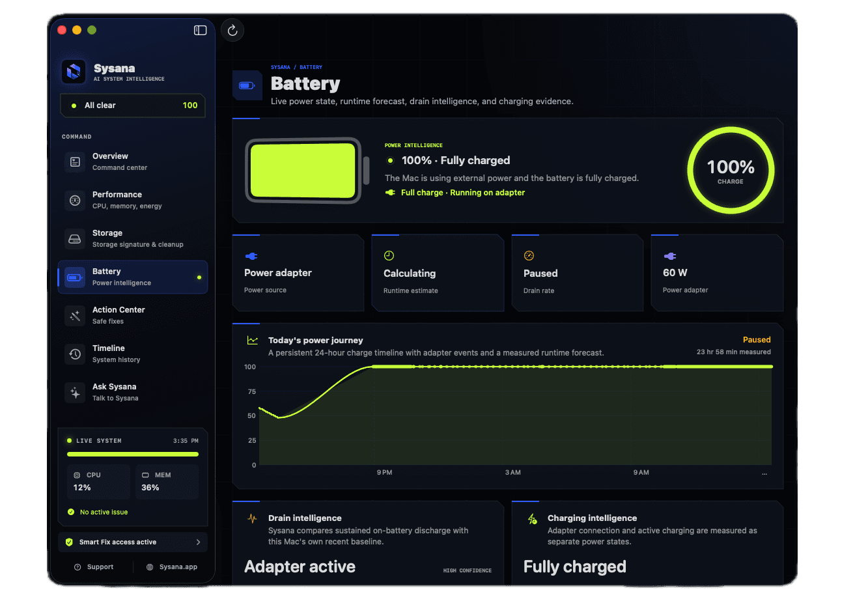Click the MEM 36% tile

[x=167, y=481]
